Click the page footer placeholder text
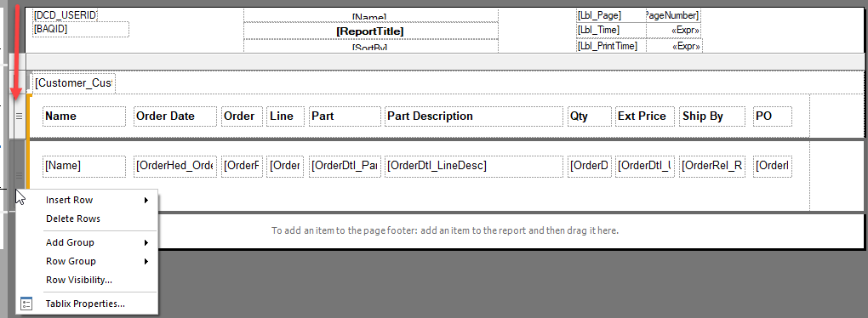 (x=444, y=230)
